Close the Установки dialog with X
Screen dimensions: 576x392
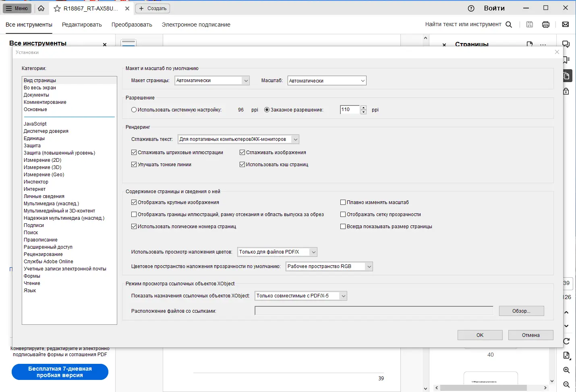557,52
